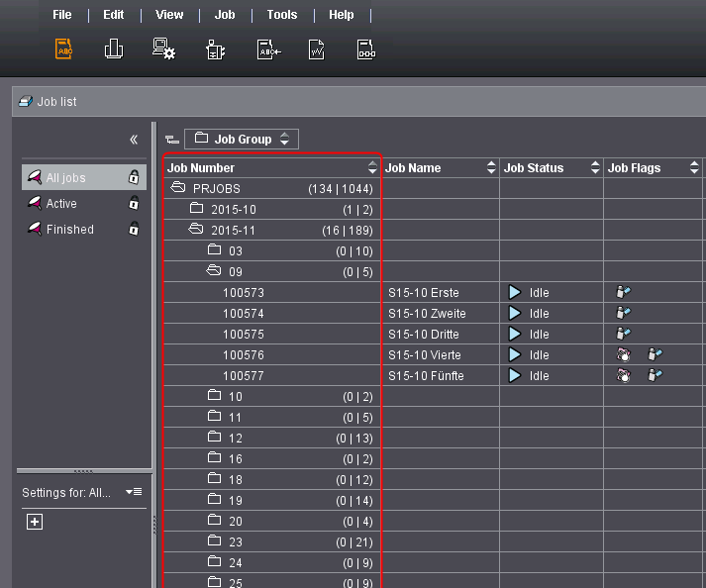Click the last toolbar icon with squares
The width and height of the screenshot is (706, 588).
[x=366, y=49]
